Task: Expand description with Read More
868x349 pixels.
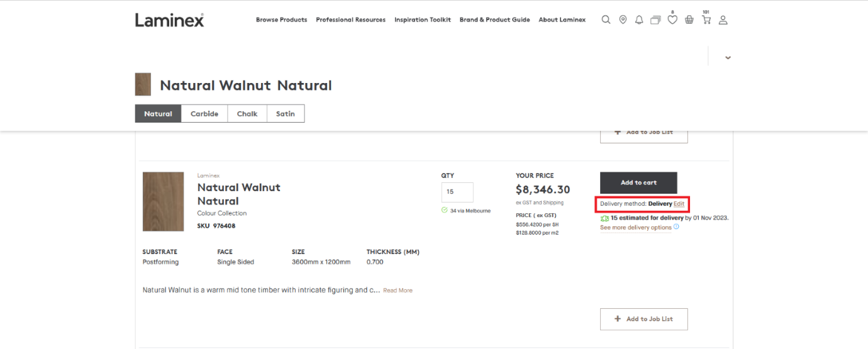Action: coord(398,291)
